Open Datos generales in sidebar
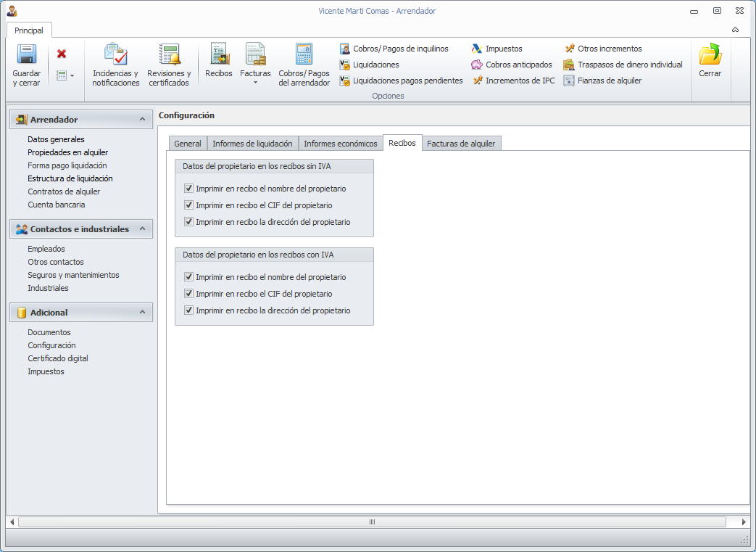 pyautogui.click(x=56, y=139)
